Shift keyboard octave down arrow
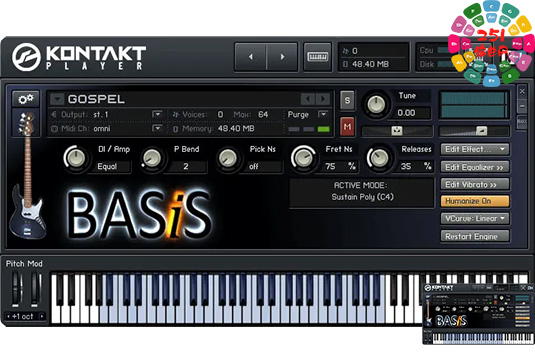This screenshot has height=363, width=535. (8, 316)
